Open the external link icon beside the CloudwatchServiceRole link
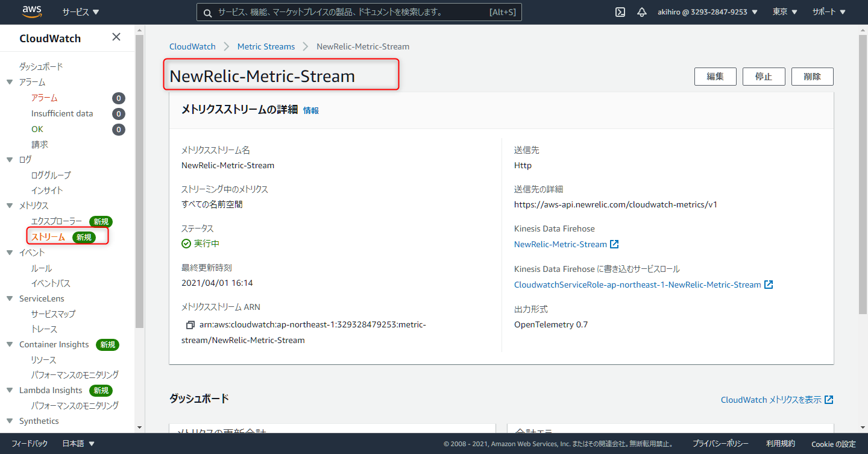The image size is (868, 454). point(769,285)
